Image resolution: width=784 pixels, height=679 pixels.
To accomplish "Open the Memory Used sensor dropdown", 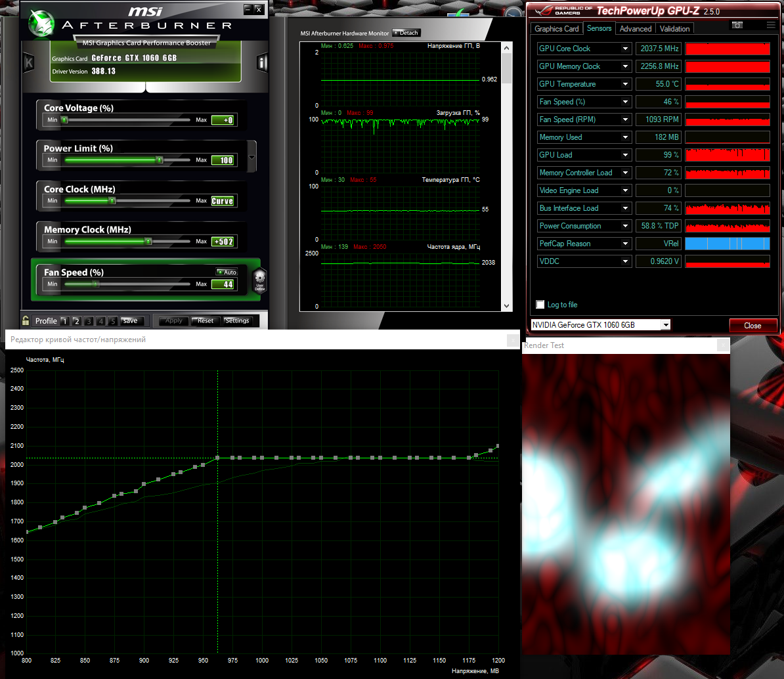I will pyautogui.click(x=625, y=137).
